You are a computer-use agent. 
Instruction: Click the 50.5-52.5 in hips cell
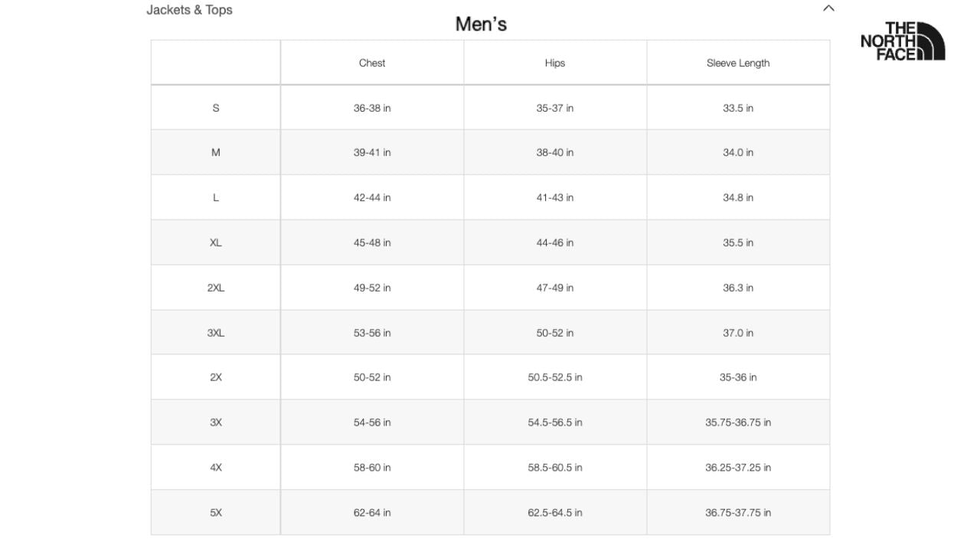point(555,377)
